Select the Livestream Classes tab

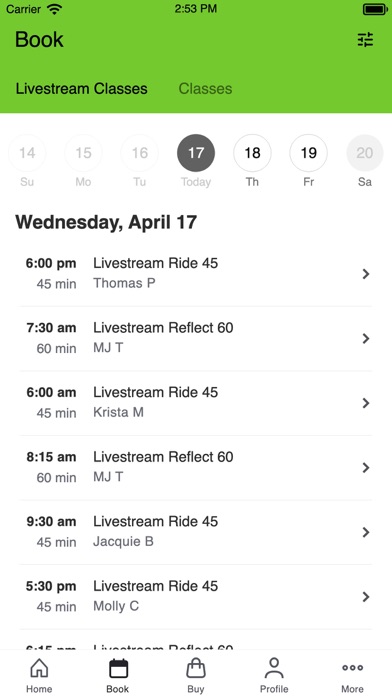(x=82, y=88)
